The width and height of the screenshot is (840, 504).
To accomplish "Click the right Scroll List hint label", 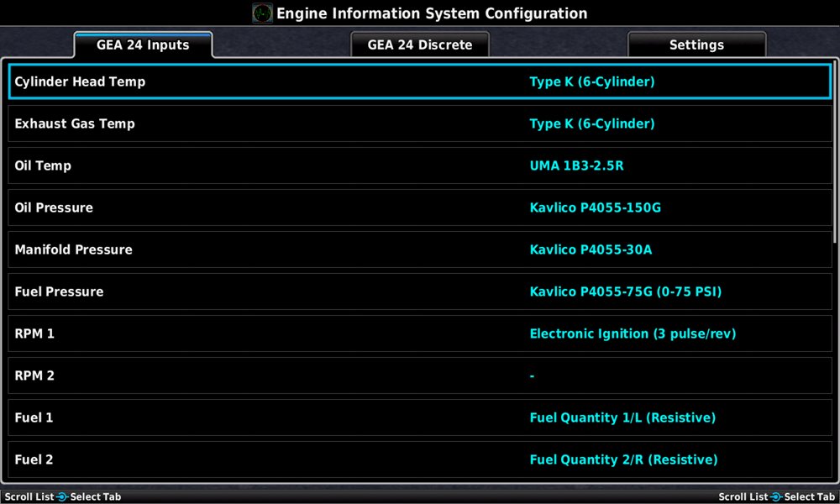I will tap(743, 497).
